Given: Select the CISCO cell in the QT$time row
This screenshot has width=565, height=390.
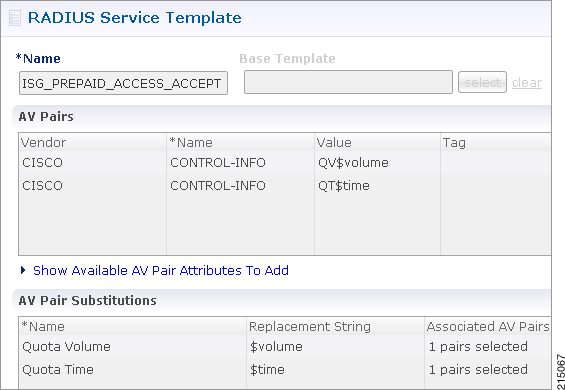Looking at the screenshot, I should tap(93, 186).
